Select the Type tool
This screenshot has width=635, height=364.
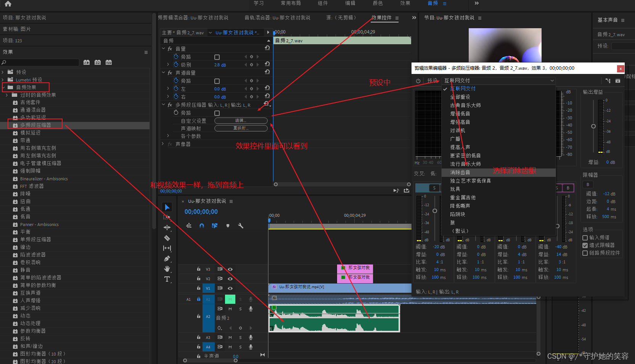tap(167, 279)
